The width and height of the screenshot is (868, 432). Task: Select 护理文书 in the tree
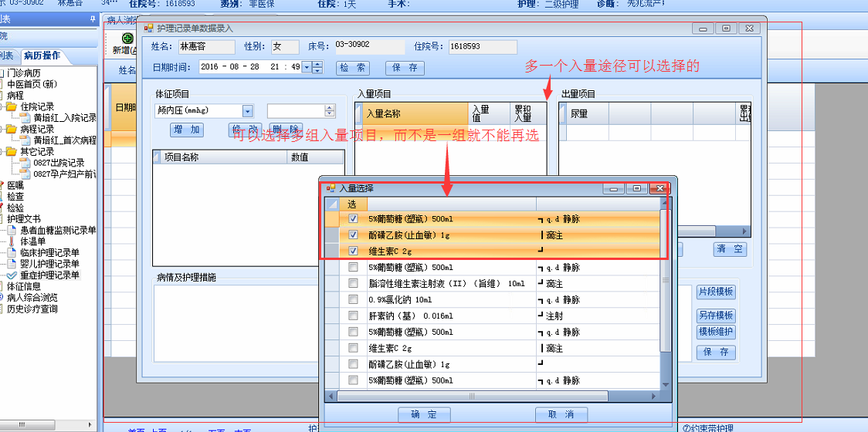tap(24, 219)
